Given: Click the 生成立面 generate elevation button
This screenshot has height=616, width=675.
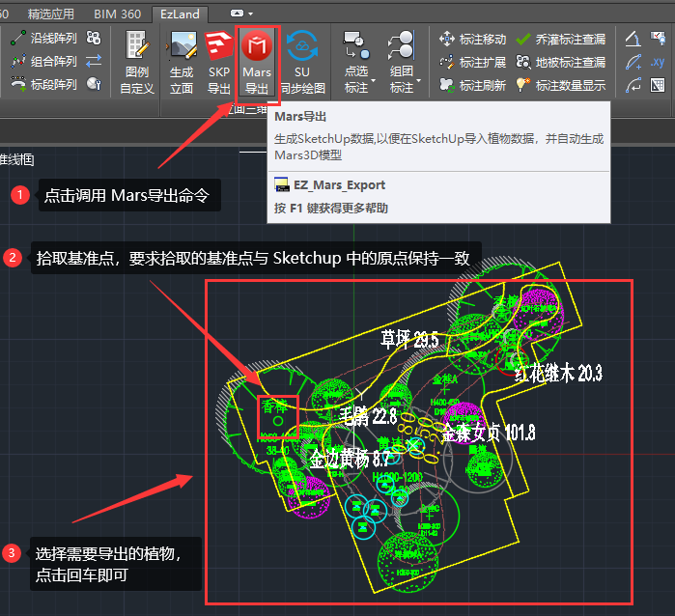Looking at the screenshot, I should click(182, 63).
